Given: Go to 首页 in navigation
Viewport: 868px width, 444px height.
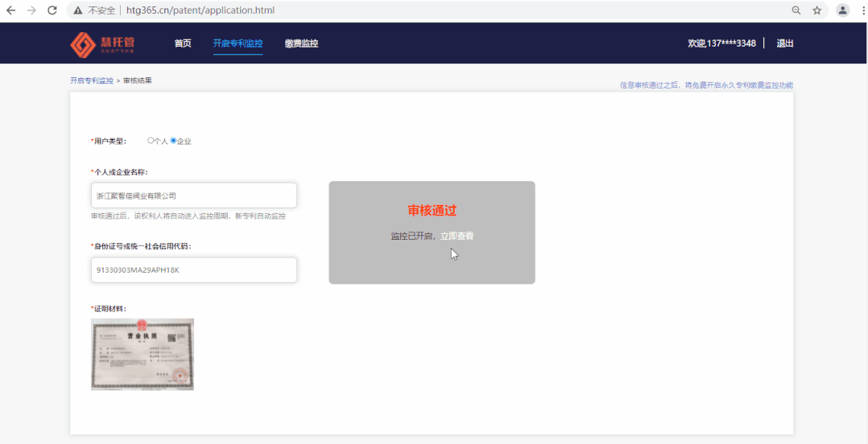Looking at the screenshot, I should tap(183, 43).
